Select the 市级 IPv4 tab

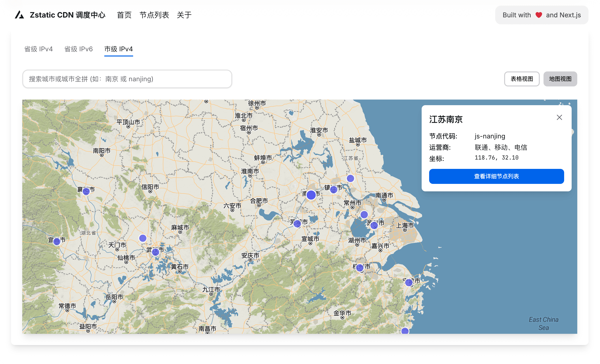[119, 49]
